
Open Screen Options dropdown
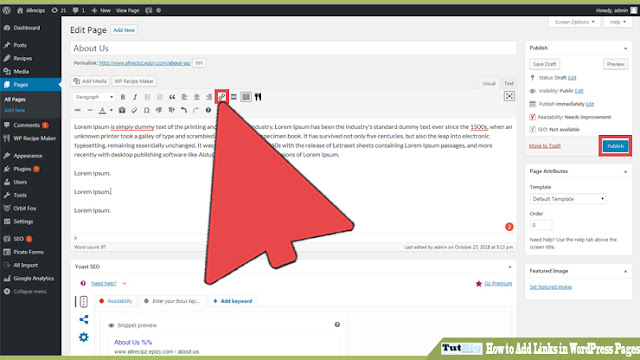pyautogui.click(x=574, y=22)
